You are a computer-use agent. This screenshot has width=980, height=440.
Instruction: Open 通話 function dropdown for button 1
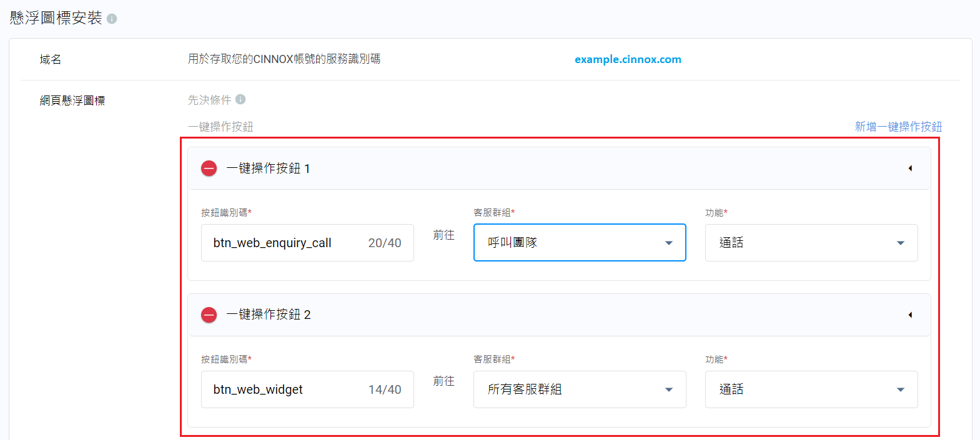click(811, 243)
